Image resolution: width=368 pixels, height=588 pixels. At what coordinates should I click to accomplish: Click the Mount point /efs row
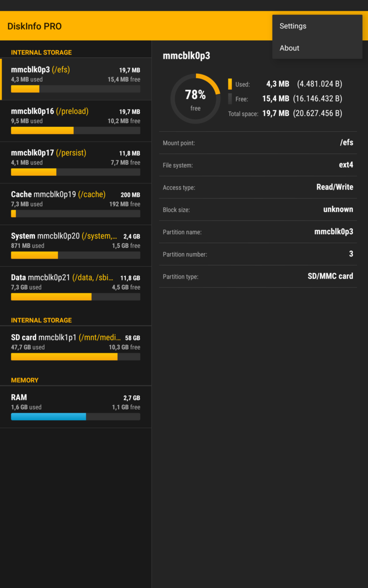tap(258, 143)
